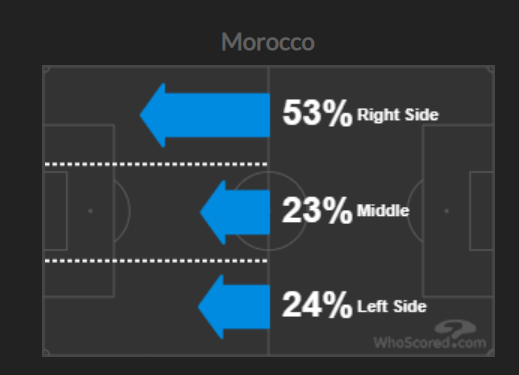Image resolution: width=519 pixels, height=375 pixels.
Task: Click the lower dashed divider line
Action: [x=156, y=261]
